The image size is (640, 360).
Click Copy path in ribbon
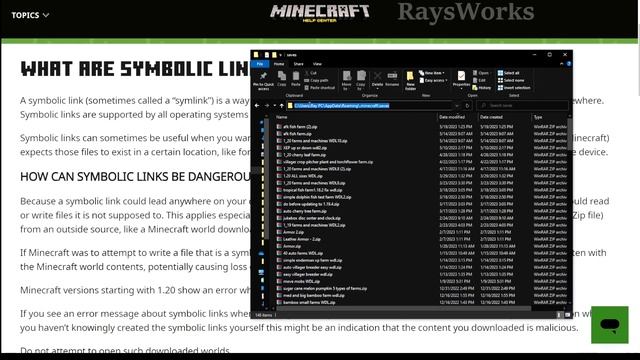click(316, 80)
